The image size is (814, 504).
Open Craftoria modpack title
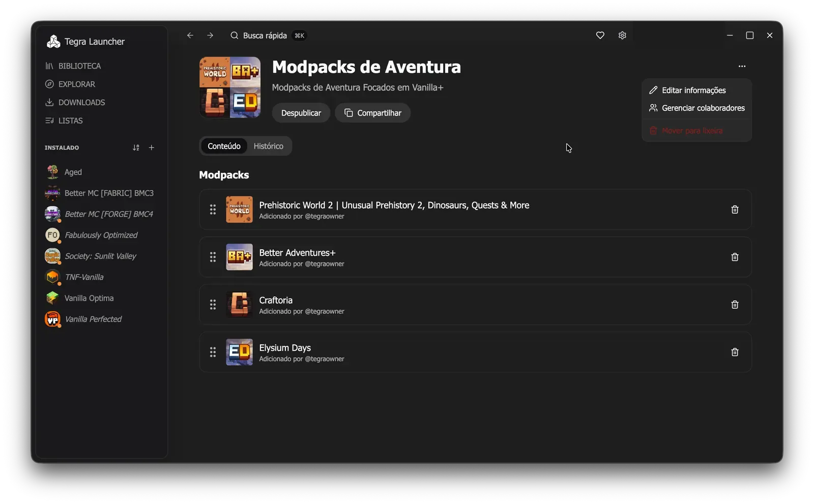tap(276, 301)
